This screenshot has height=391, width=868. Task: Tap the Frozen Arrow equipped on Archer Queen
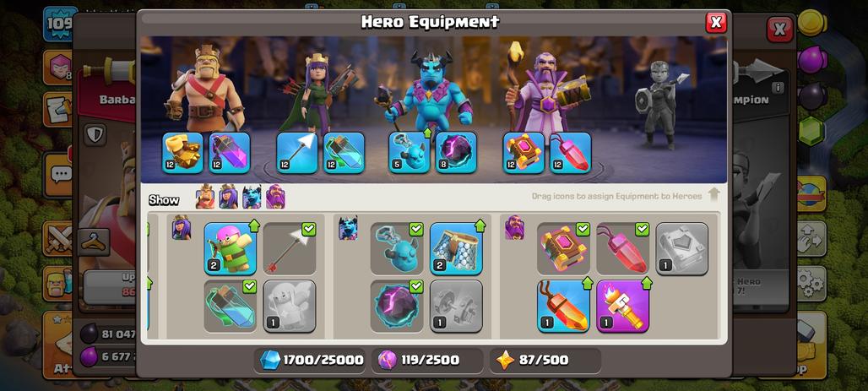296,153
